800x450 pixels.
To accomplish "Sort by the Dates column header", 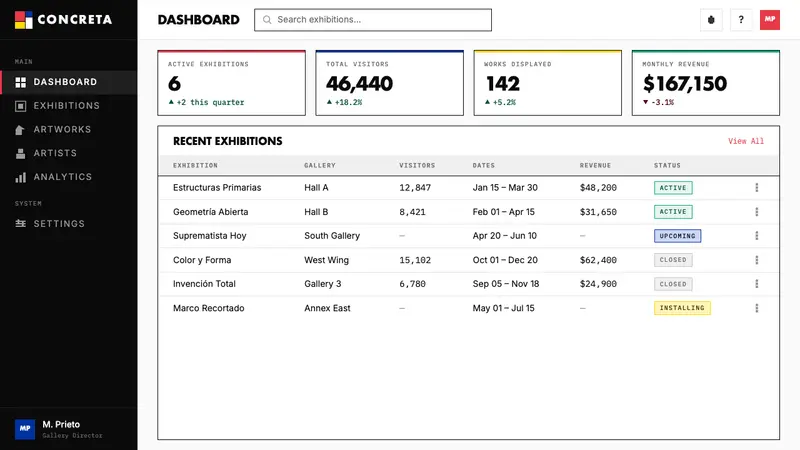I will tap(484, 165).
